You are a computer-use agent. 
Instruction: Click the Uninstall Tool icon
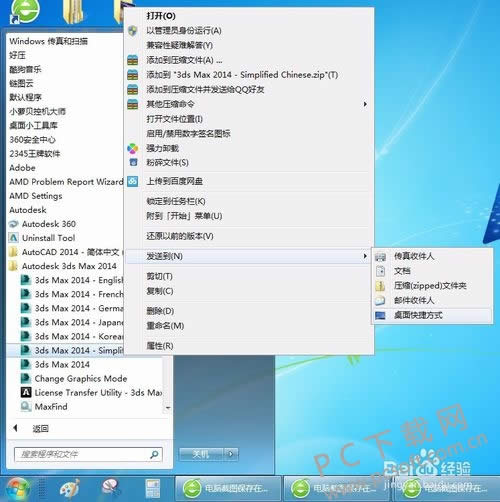(x=13, y=238)
